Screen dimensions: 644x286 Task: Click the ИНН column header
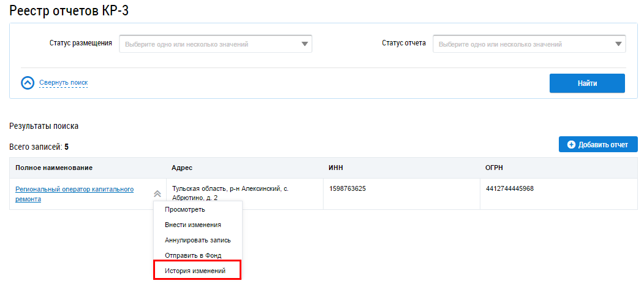coord(336,168)
